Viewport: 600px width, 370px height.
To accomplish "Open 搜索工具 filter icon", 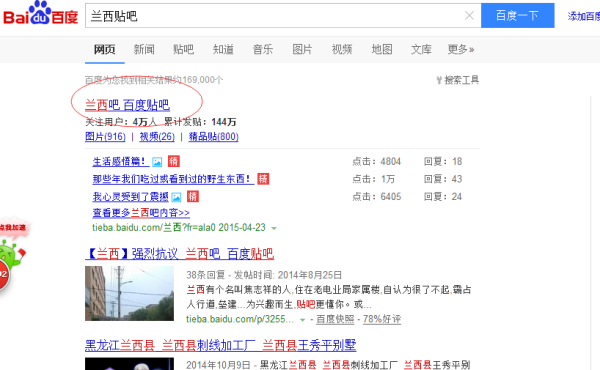I will pos(439,80).
